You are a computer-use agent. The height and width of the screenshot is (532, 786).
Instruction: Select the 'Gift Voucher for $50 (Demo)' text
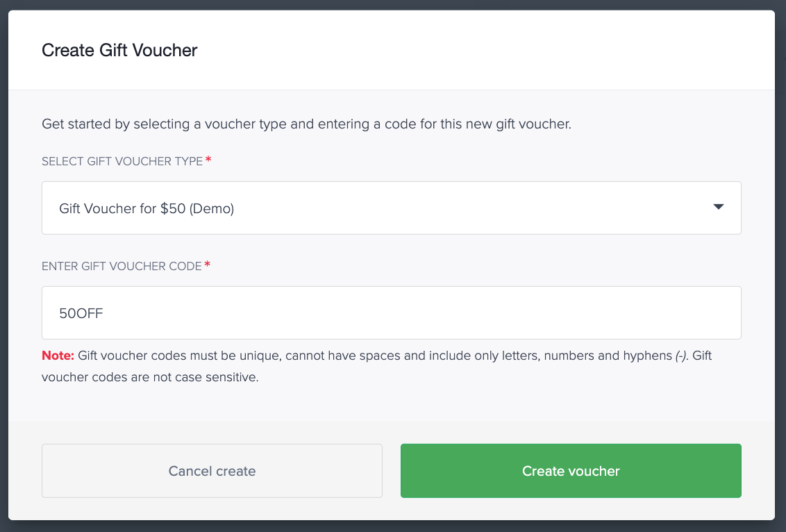tap(147, 208)
